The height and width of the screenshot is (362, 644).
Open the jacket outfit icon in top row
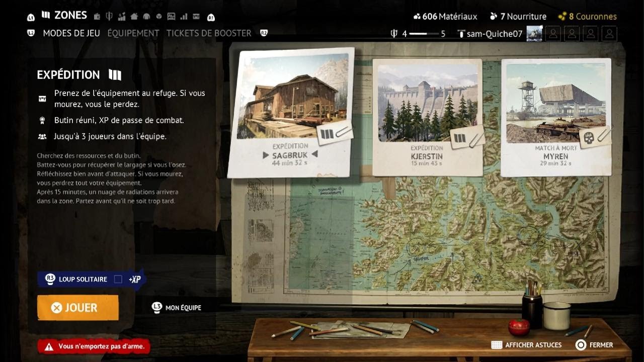tap(147, 17)
